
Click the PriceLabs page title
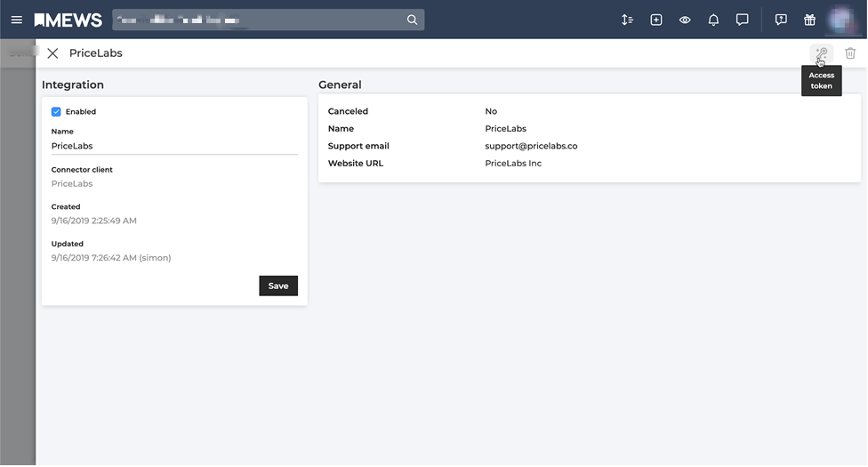click(x=96, y=53)
